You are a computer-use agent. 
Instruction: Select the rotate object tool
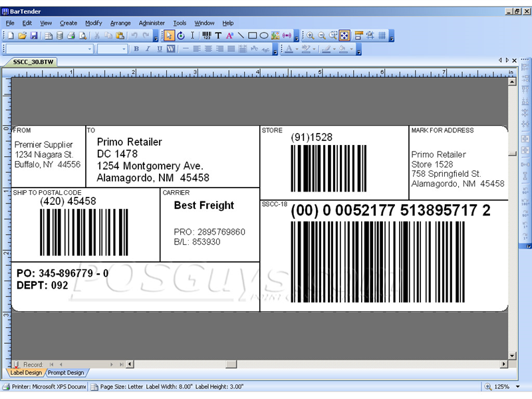(181, 36)
